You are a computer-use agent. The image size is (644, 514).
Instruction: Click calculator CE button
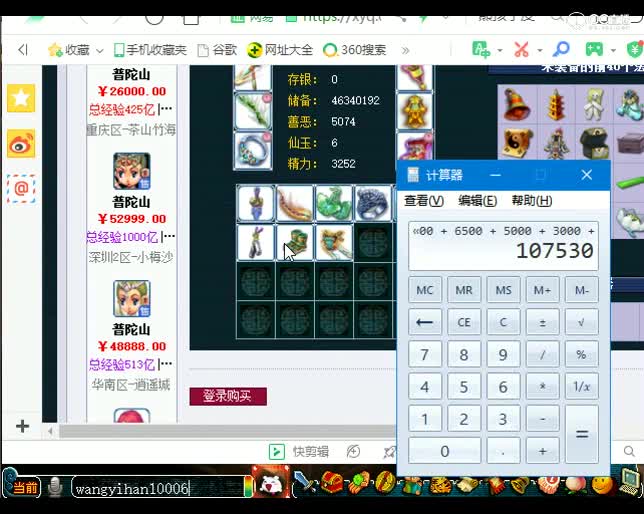click(464, 322)
